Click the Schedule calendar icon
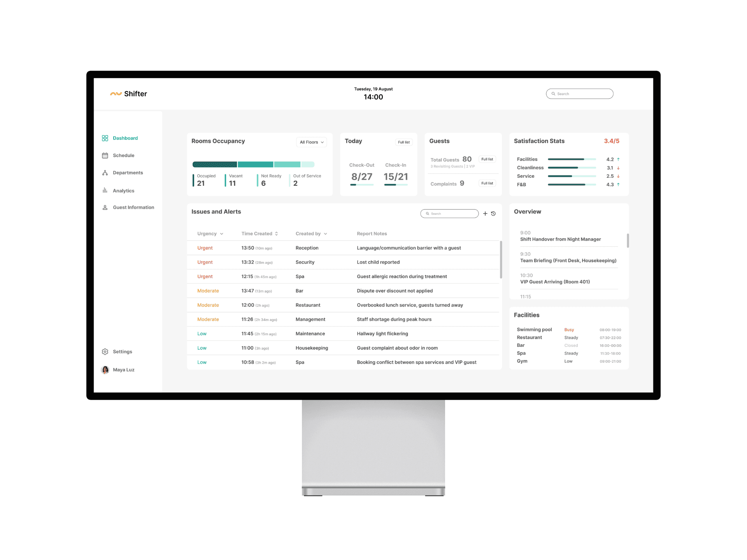This screenshot has width=747, height=560. tap(105, 156)
